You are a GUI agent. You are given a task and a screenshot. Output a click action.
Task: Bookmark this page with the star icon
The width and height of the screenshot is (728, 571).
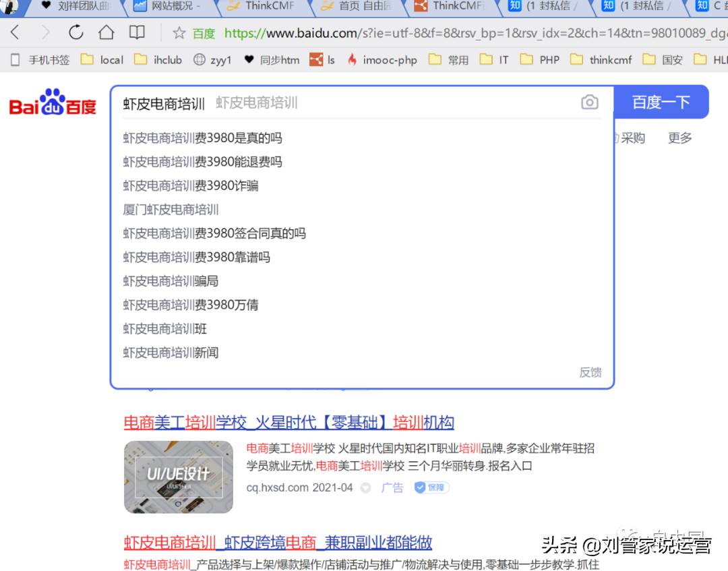click(x=179, y=32)
